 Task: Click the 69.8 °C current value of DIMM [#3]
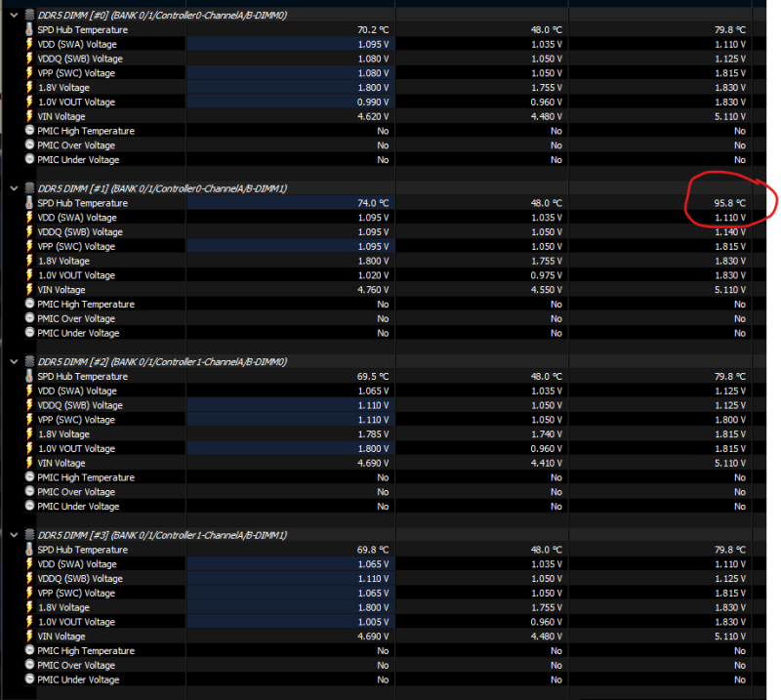(373, 550)
